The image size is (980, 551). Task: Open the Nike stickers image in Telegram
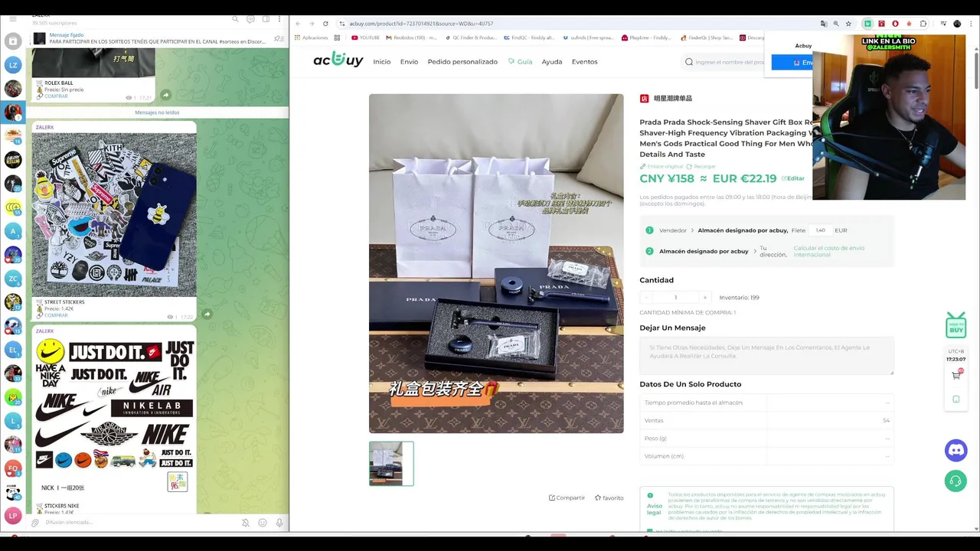pyautogui.click(x=114, y=417)
